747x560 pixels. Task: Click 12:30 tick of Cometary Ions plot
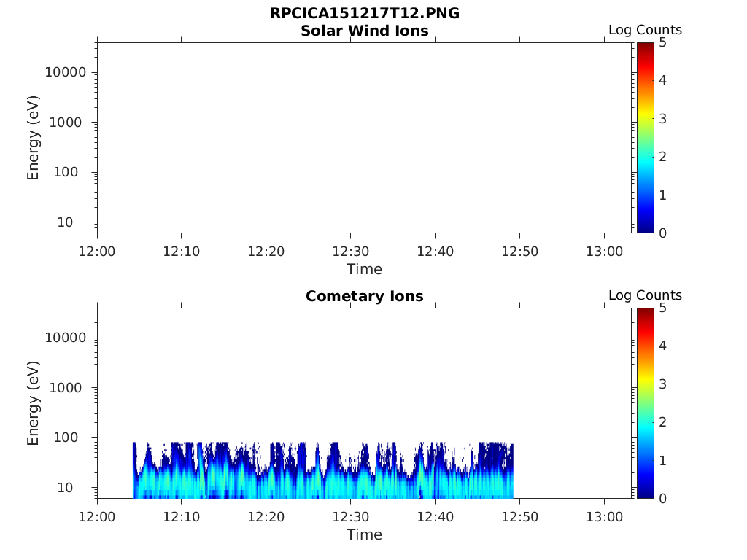(x=351, y=517)
